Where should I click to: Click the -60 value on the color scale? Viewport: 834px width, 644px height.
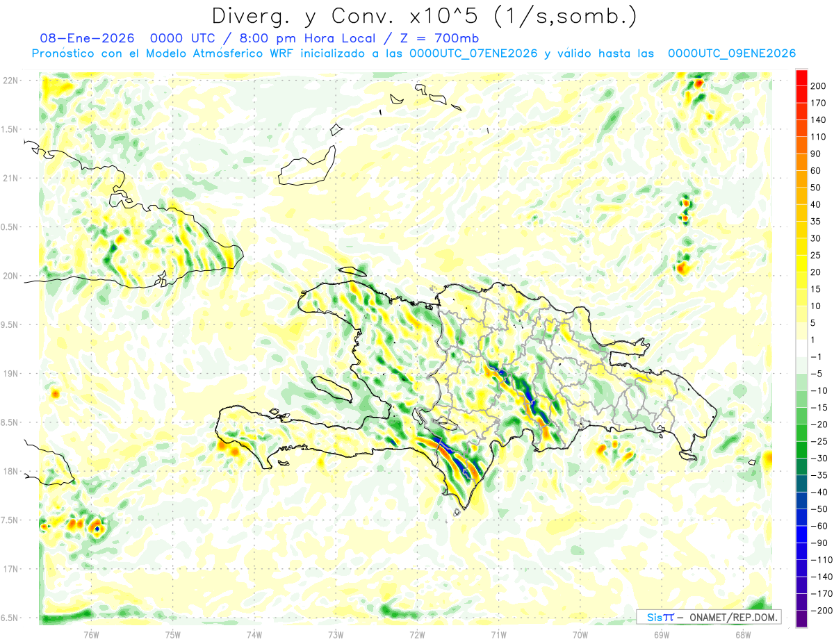click(x=820, y=526)
